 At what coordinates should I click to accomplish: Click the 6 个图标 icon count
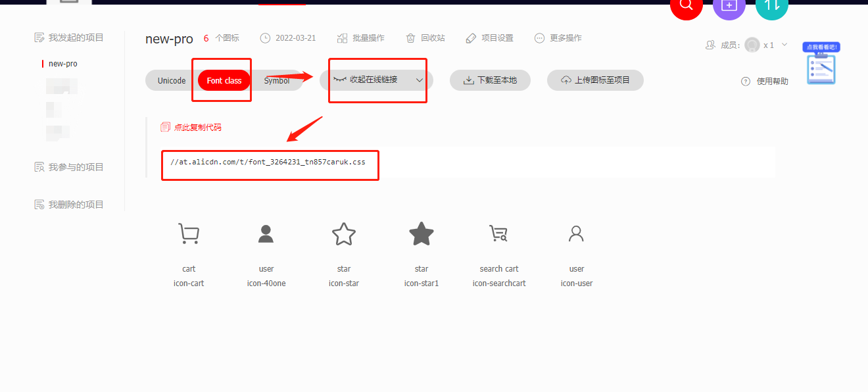[x=222, y=38]
